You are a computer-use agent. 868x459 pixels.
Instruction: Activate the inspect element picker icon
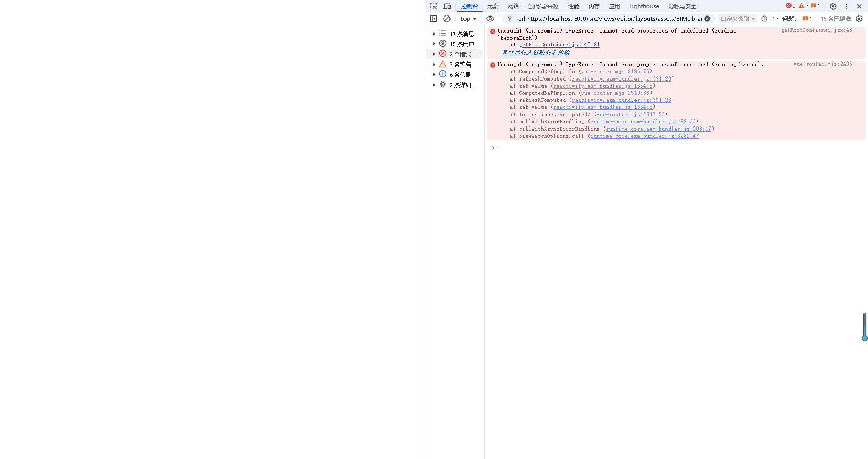(433, 6)
